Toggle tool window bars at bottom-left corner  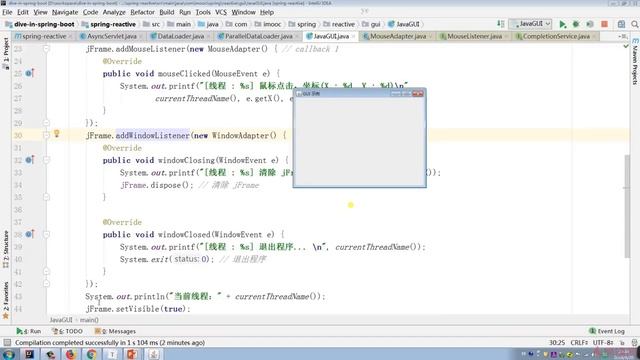(x=7, y=342)
